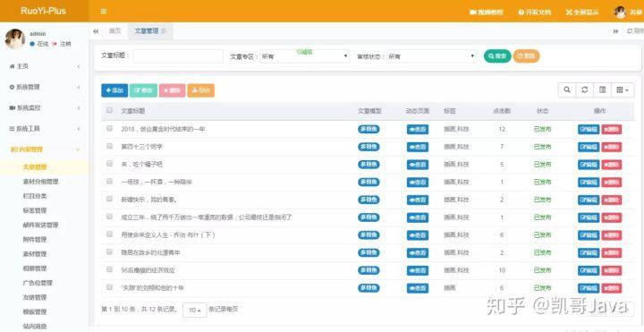644x332 pixels.
Task: Click the teal 修改 edit toolbar button
Action: 143,90
